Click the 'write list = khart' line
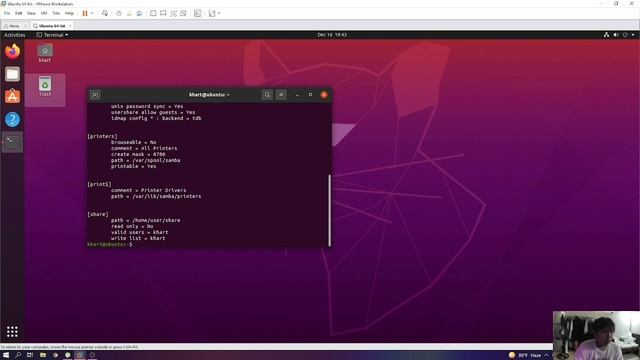The height and width of the screenshot is (360, 640). coord(138,238)
